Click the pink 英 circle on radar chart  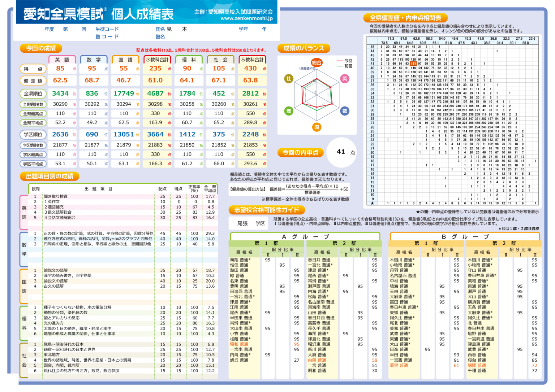[345, 78]
